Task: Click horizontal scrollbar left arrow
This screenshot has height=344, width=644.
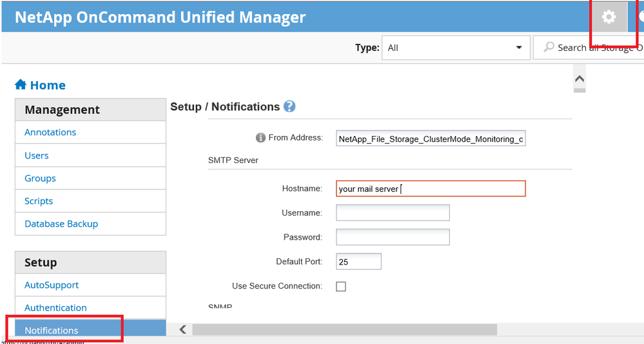Action: [x=183, y=329]
